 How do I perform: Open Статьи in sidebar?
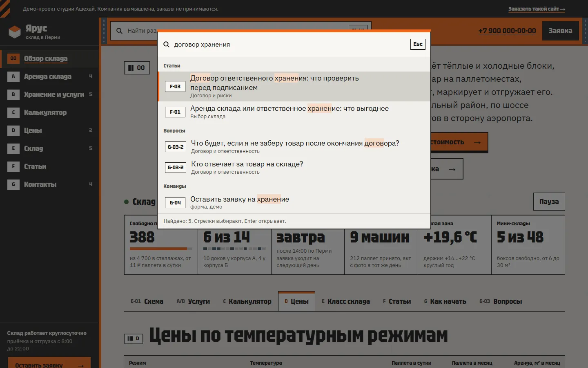[x=49, y=166]
